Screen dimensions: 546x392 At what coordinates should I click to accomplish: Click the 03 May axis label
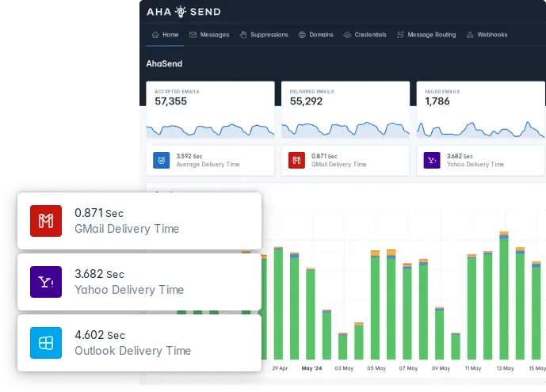[x=344, y=368]
